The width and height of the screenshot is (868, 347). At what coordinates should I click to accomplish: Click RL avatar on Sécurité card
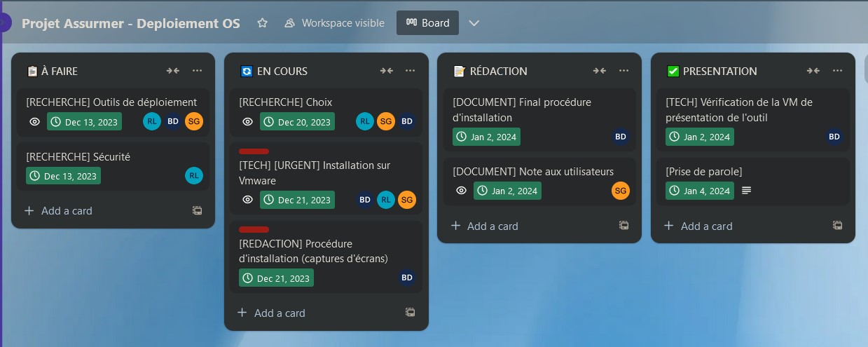coord(194,176)
